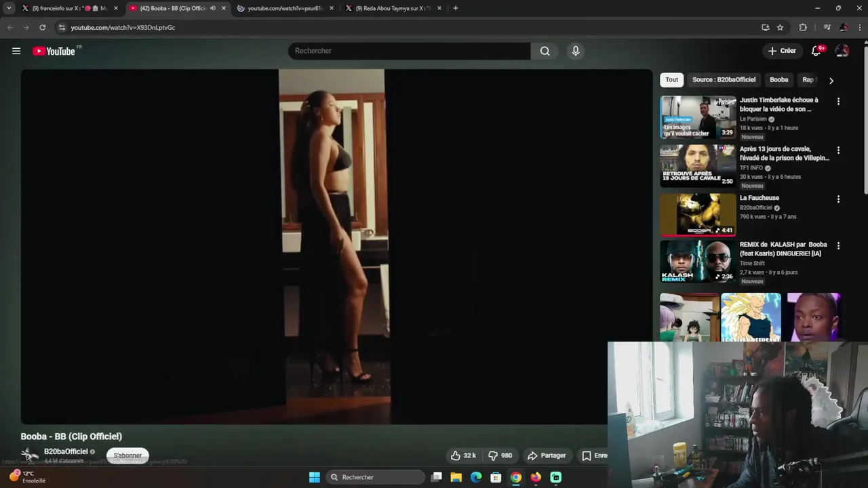Click the Créer button
Viewport: 868px width, 488px height.
pos(781,51)
